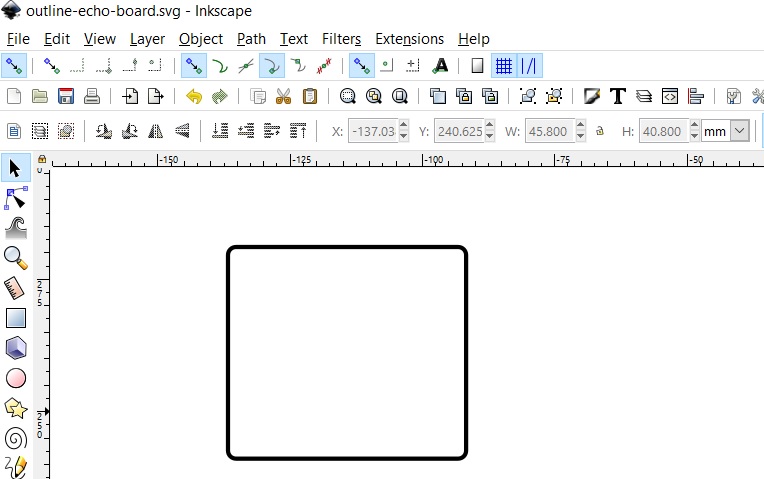
Task: Toggle snap to guides
Action: tap(529, 65)
